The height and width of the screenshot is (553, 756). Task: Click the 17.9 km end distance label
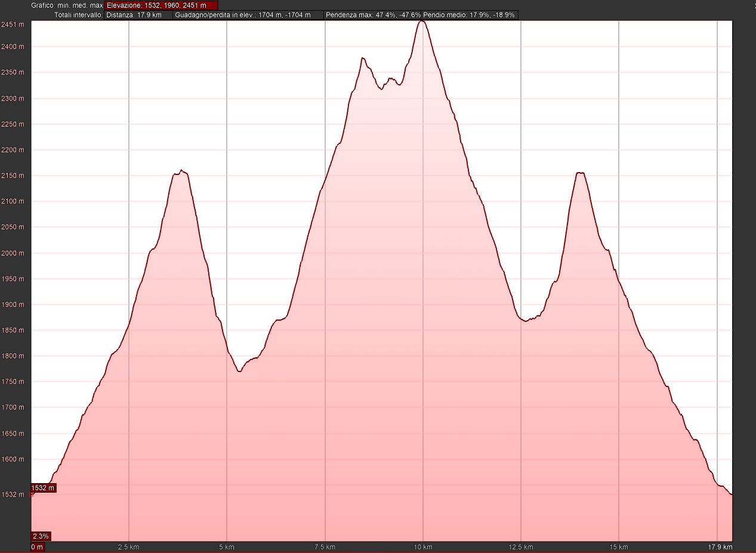pos(720,547)
